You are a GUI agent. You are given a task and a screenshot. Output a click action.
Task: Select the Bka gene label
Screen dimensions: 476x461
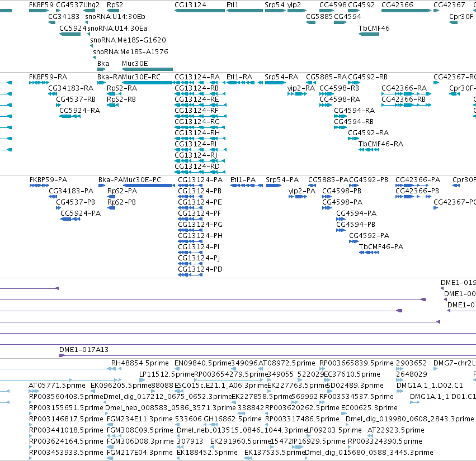(x=103, y=64)
